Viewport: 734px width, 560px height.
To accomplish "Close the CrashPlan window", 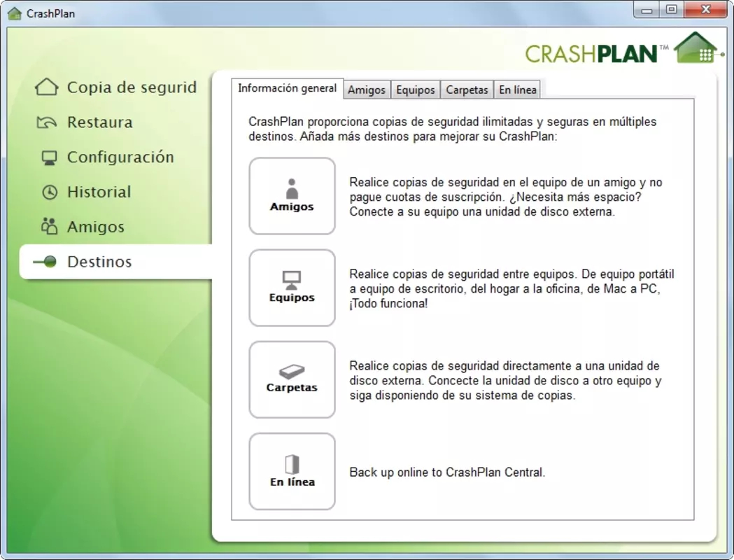I will [706, 10].
